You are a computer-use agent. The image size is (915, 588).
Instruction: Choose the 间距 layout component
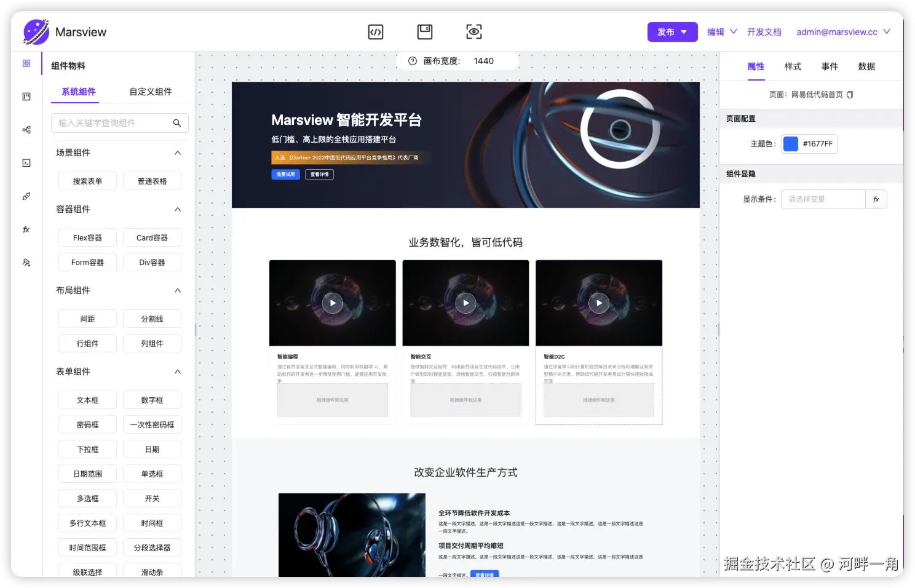87,319
